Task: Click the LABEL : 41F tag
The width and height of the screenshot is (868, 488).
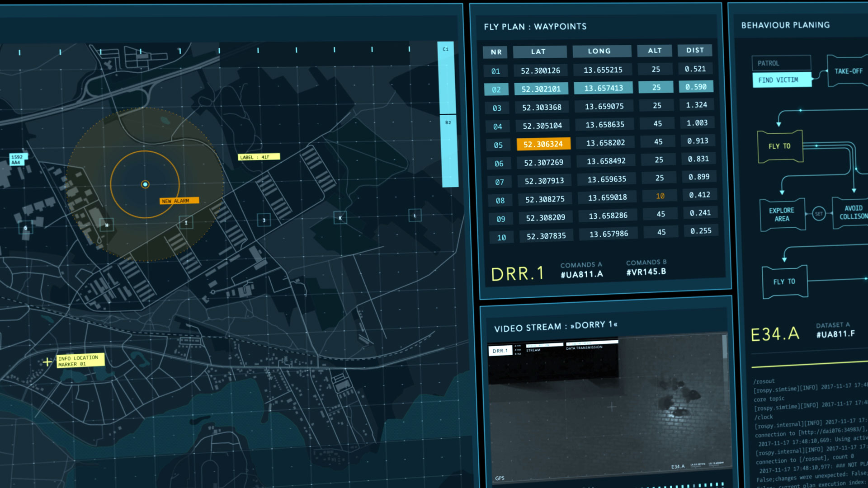Action: [x=259, y=157]
